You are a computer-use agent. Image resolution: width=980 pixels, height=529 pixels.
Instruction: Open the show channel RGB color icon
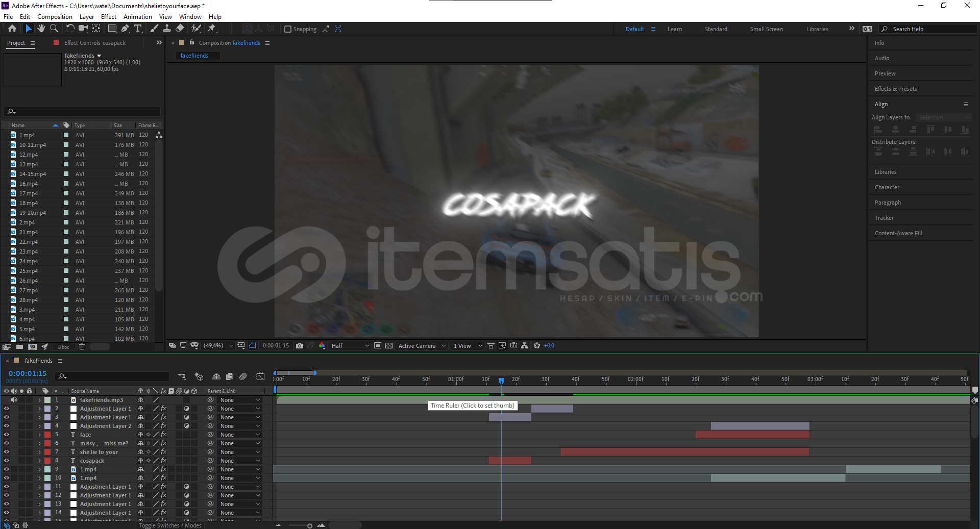tap(322, 346)
